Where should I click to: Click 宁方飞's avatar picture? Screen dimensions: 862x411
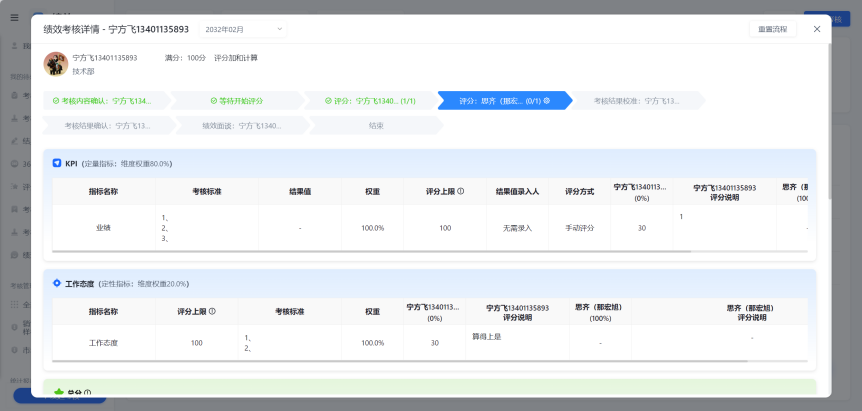point(56,64)
